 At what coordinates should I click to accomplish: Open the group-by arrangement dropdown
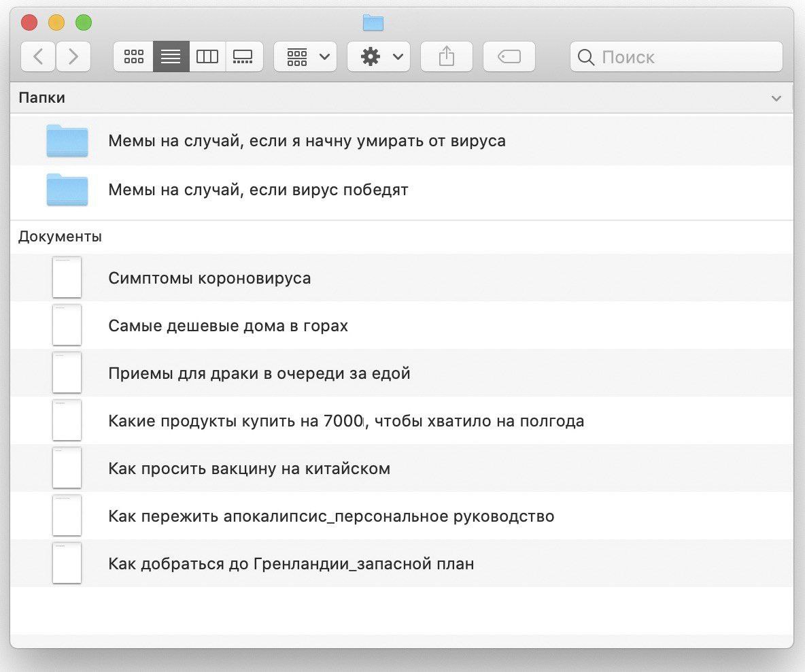(x=305, y=57)
